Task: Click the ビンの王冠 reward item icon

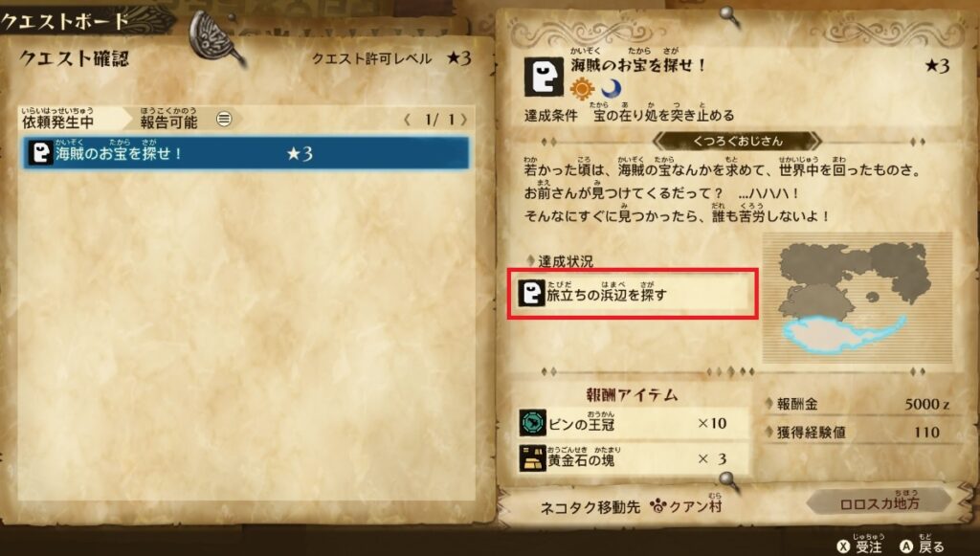Action: 532,423
